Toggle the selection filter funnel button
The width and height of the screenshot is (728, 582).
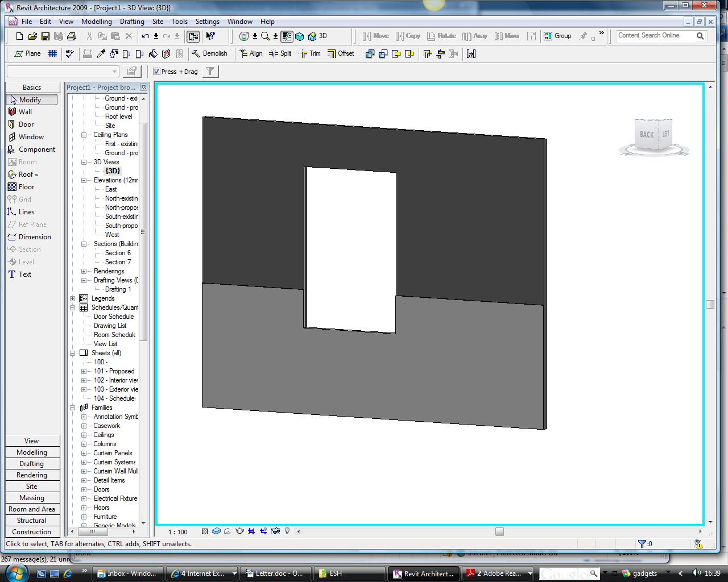pos(210,72)
